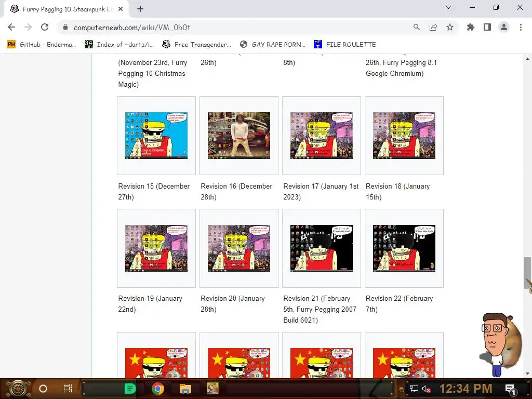Open the Chrome profile avatar menu

tap(504, 27)
